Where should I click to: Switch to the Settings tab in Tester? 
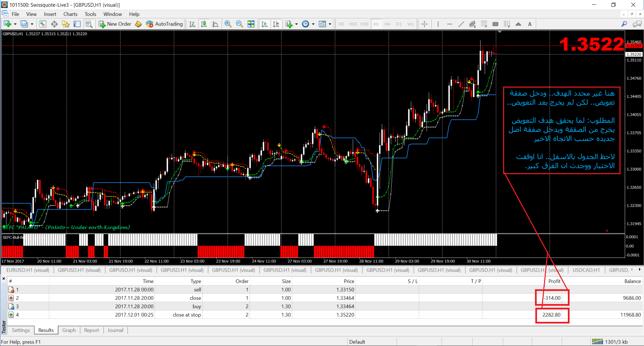point(21,330)
